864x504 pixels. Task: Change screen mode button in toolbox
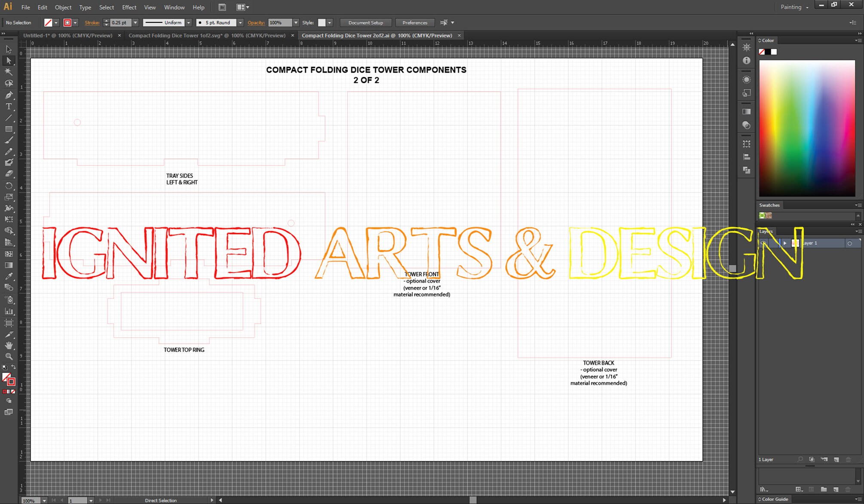point(9,412)
